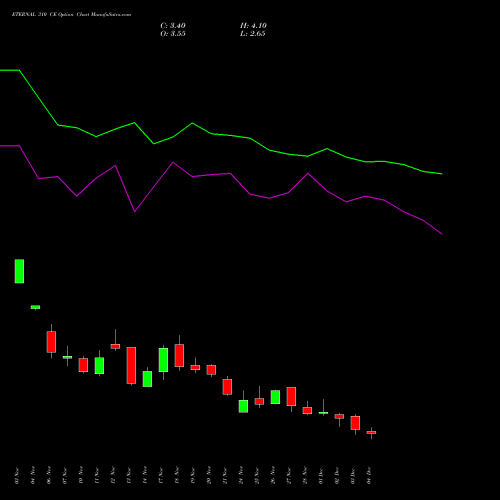Click the tall green candlestick for 03 Nov
Screen dimensions: 500x500
click(x=19, y=271)
